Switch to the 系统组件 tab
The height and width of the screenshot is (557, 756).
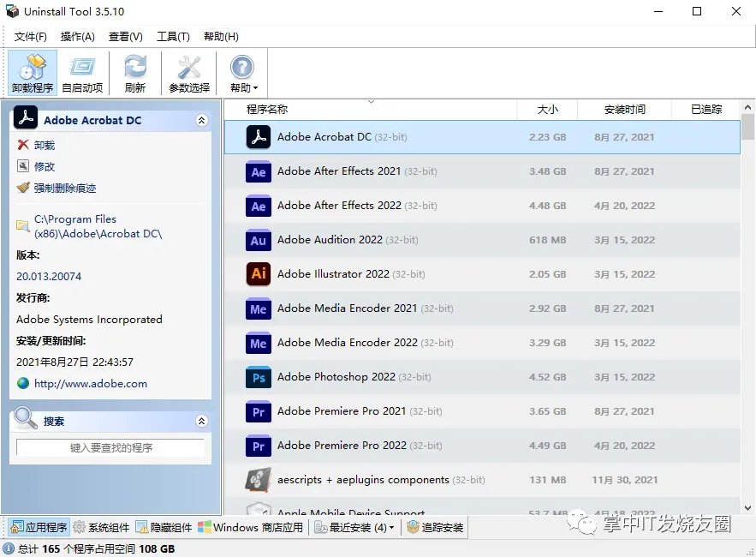(102, 527)
